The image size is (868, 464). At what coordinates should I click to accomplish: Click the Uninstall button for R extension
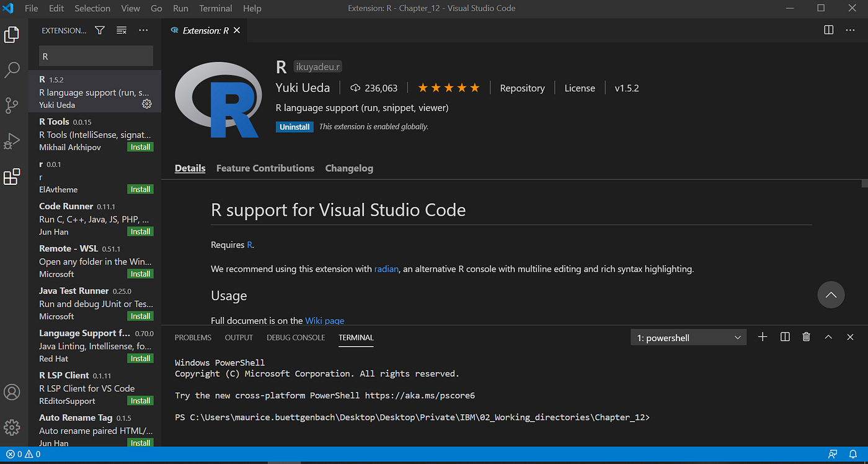click(294, 127)
